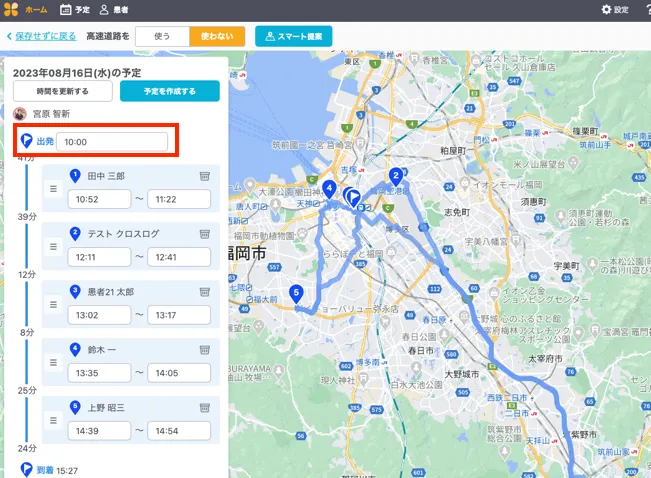
Task: Click the orange app logo icon
Action: point(11,9)
